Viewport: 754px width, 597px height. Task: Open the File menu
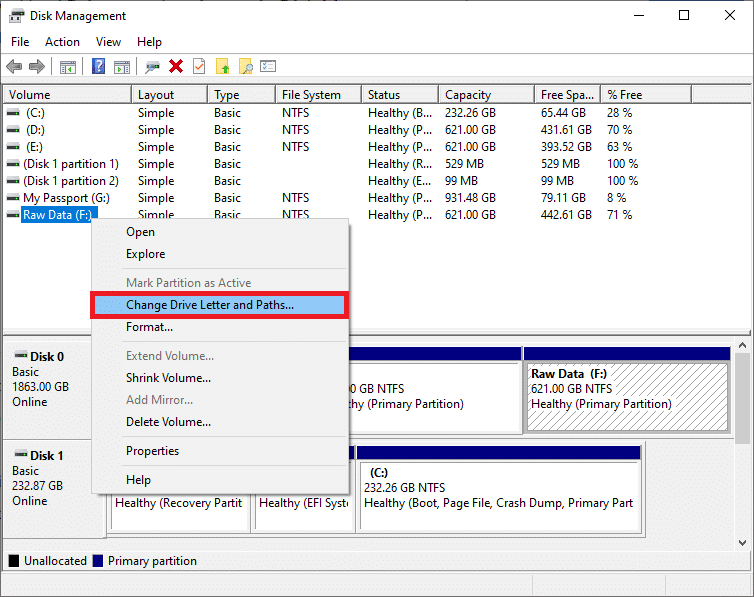tap(20, 42)
